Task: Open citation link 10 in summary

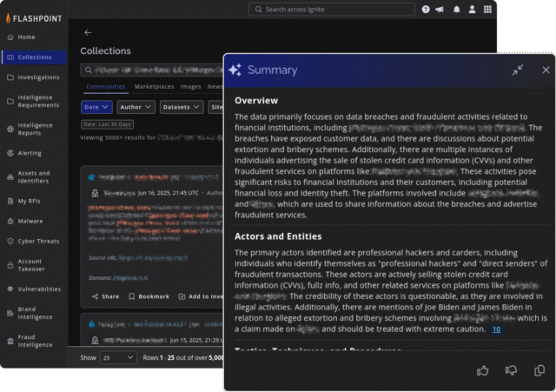Action: tap(496, 329)
